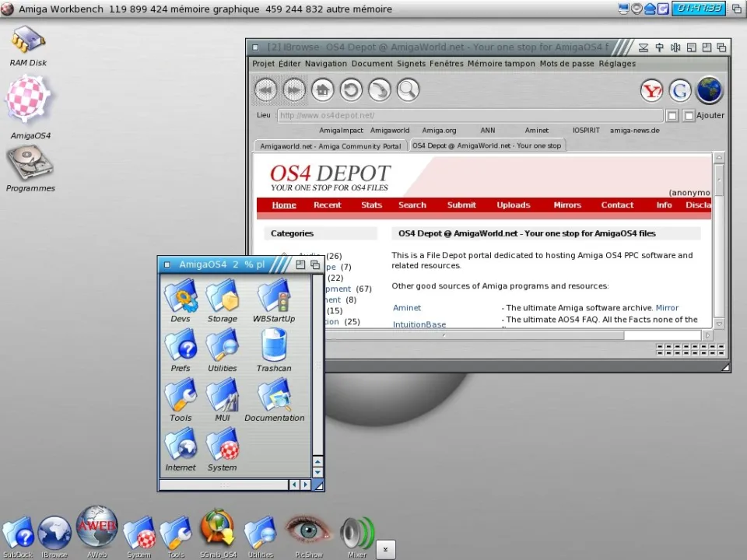747x560 pixels.
Task: Click the small box at the URL field's end
Action: pos(672,116)
